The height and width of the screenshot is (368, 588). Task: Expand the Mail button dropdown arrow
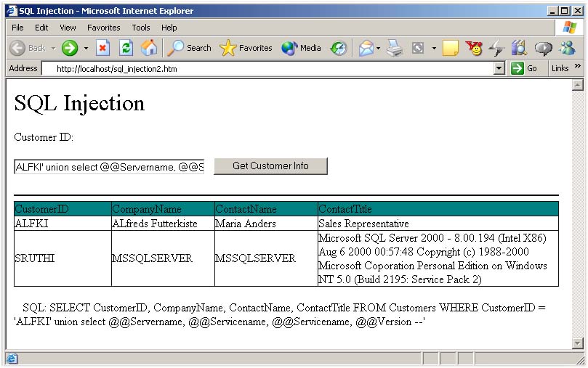[x=378, y=48]
